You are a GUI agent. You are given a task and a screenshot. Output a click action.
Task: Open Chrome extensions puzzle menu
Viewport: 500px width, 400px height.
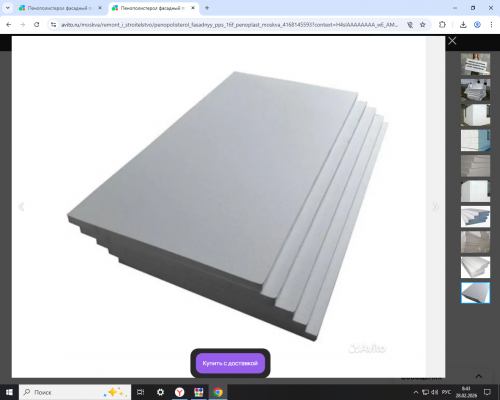click(442, 25)
